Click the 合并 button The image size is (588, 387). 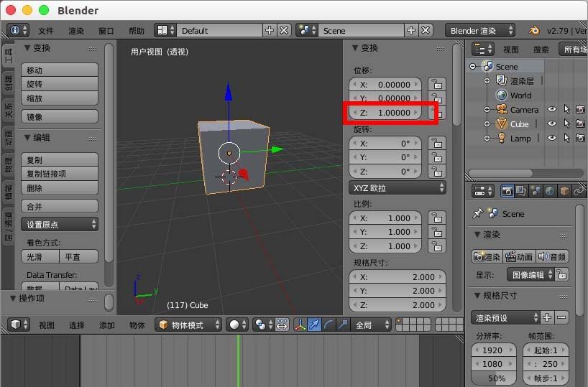[60, 206]
